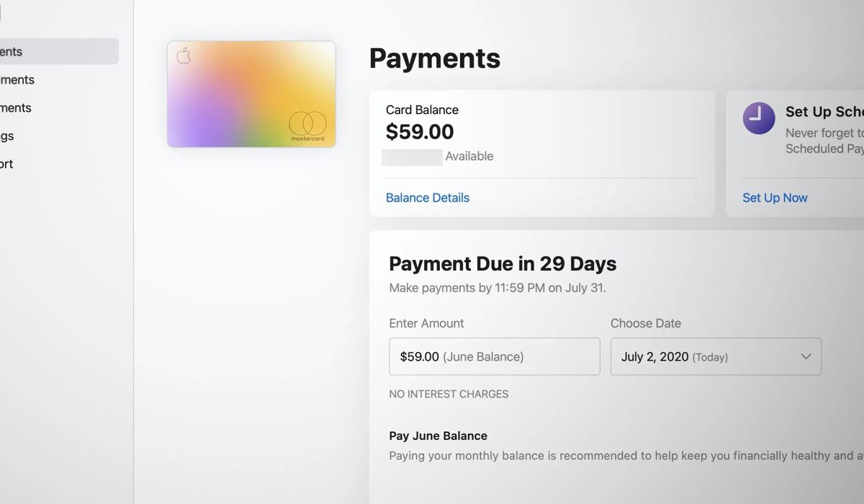
Task: Open the Choose Date dropdown
Action: click(x=716, y=356)
